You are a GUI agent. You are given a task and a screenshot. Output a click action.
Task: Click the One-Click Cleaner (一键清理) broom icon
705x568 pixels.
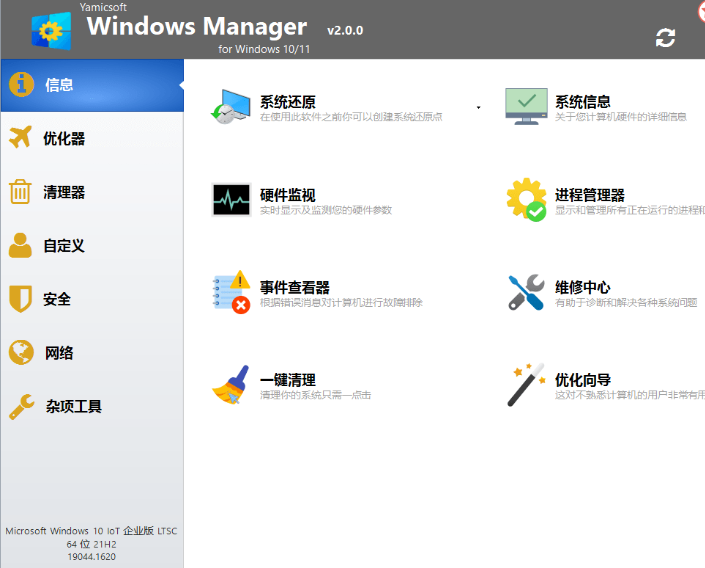pyautogui.click(x=231, y=385)
